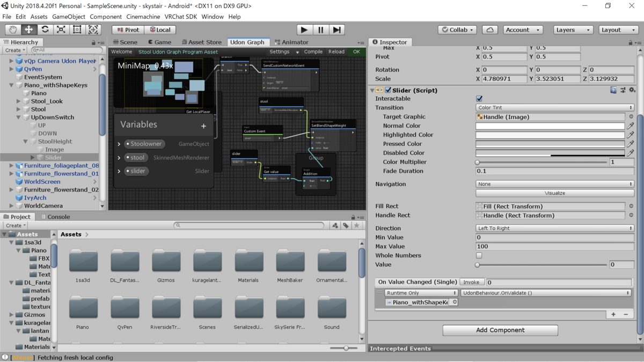Viewport: 644px width, 362px height.
Task: Open the Normal Color swatch
Action: click(x=550, y=125)
